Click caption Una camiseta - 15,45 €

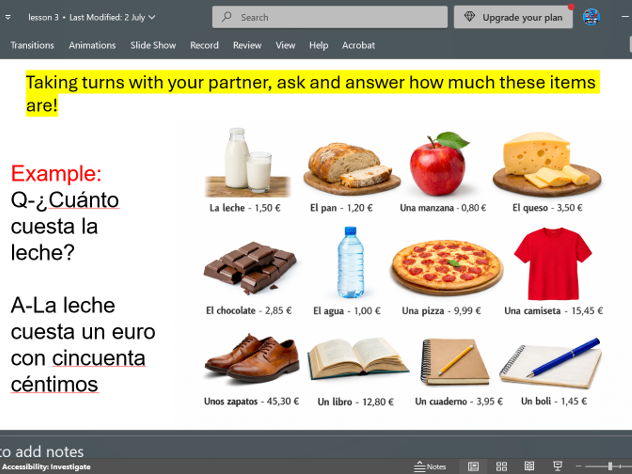(x=554, y=311)
